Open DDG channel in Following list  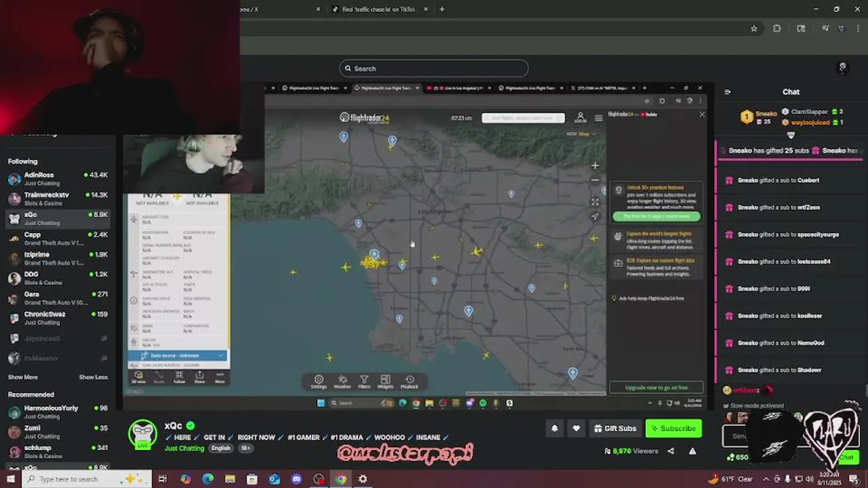pos(58,278)
